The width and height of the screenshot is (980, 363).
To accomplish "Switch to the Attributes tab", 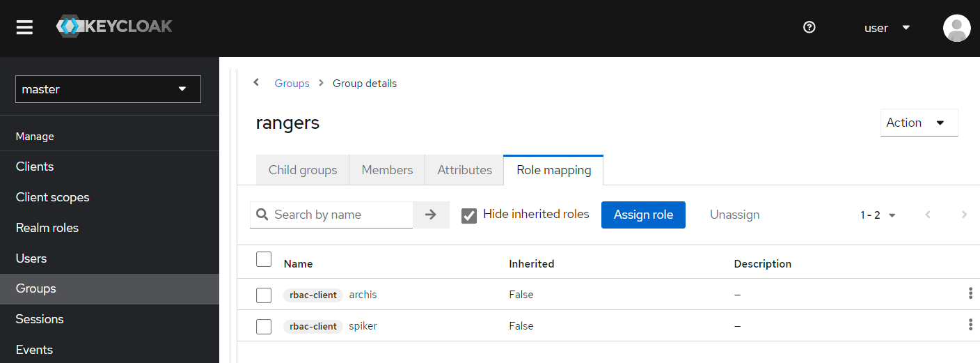I will click(464, 170).
